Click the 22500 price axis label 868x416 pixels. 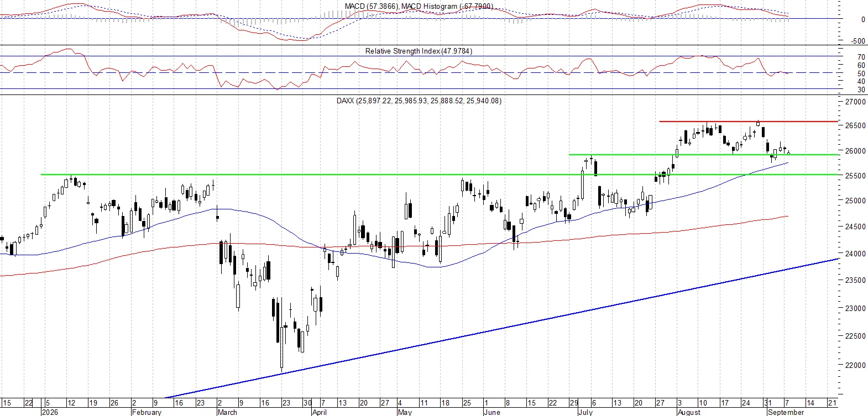point(855,336)
